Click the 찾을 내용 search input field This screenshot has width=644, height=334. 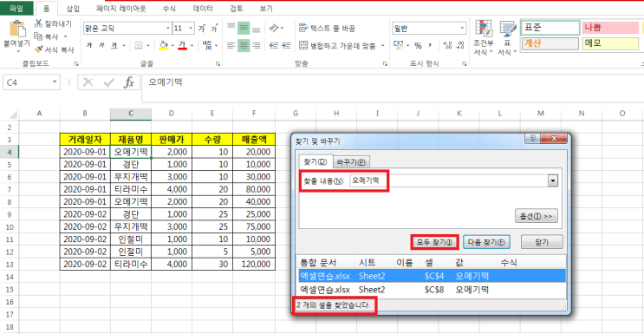coord(449,181)
